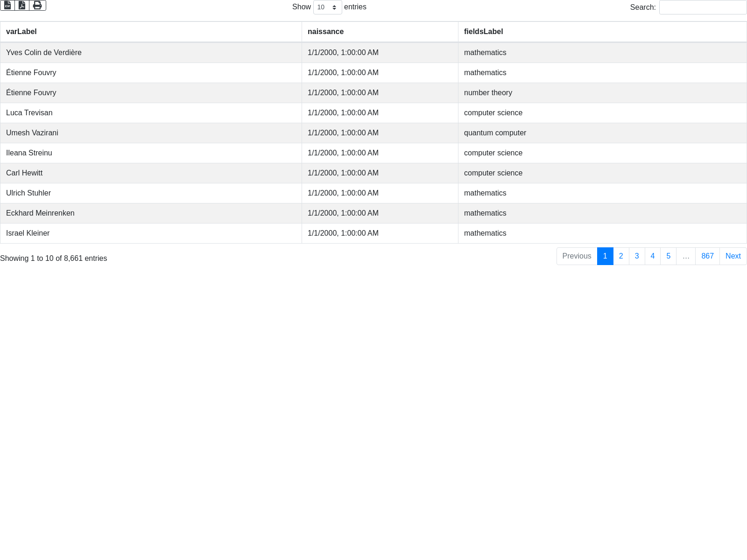
Task: Sort by the naissance column header
Action: pyautogui.click(x=325, y=32)
